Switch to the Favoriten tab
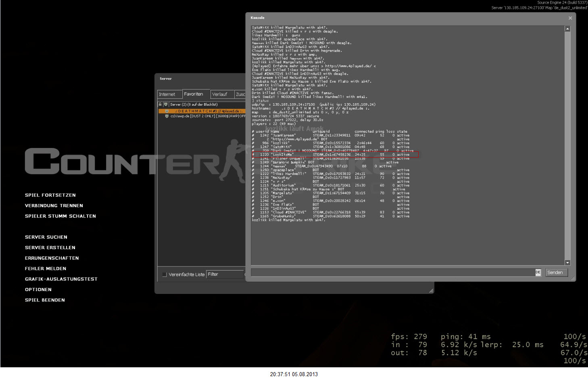The height and width of the screenshot is (381, 588). (x=196, y=94)
